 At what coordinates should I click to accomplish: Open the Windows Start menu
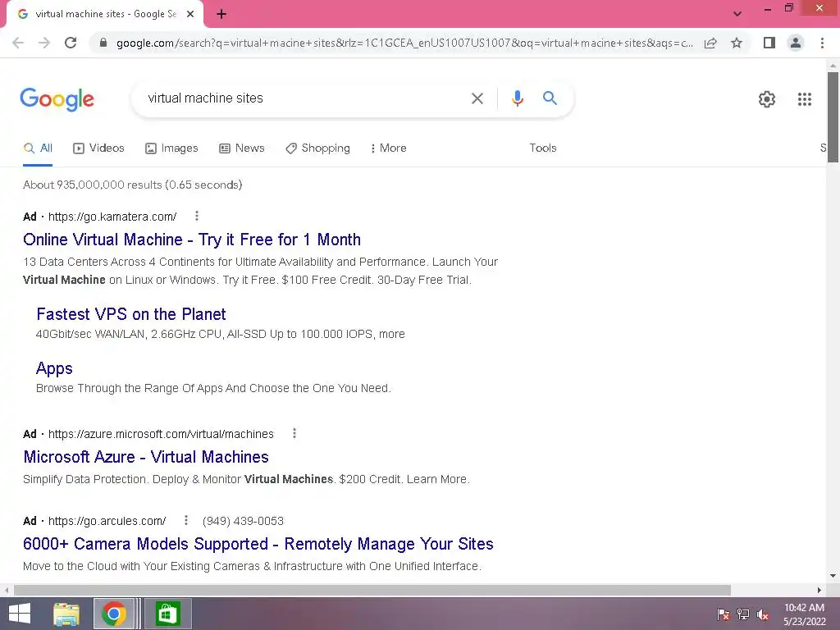(20, 614)
